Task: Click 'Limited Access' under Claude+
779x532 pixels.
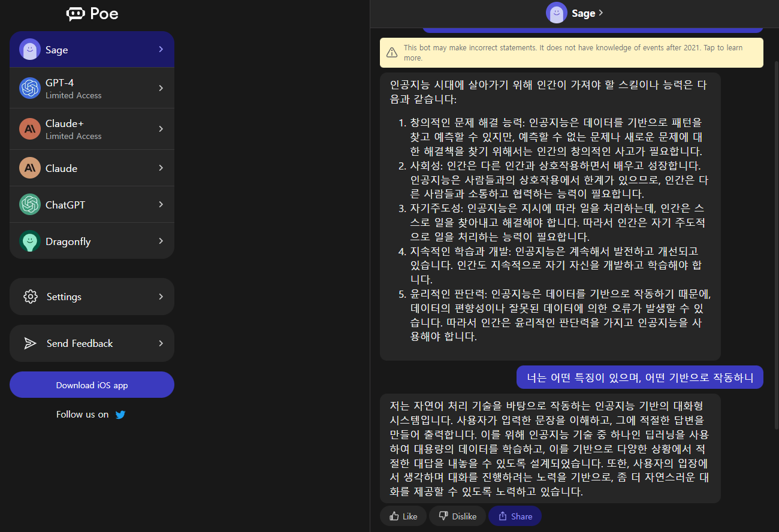Action: click(74, 136)
